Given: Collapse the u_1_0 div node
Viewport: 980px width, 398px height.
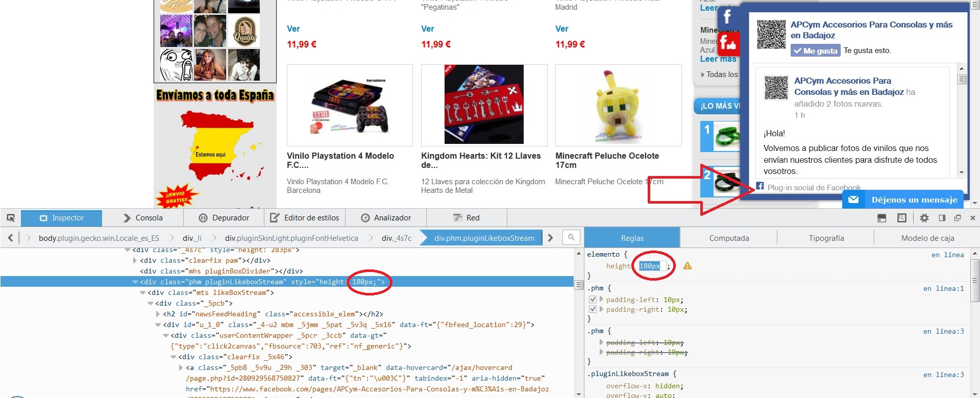Looking at the screenshot, I should (x=158, y=325).
